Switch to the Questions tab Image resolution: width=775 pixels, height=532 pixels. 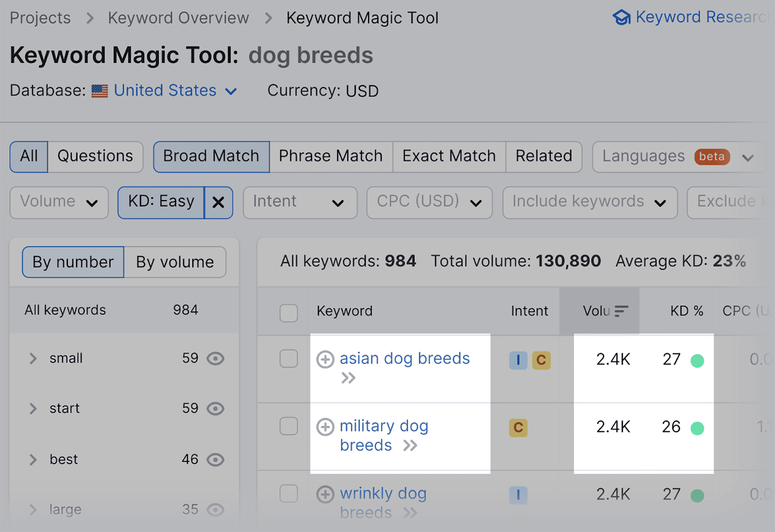95,156
